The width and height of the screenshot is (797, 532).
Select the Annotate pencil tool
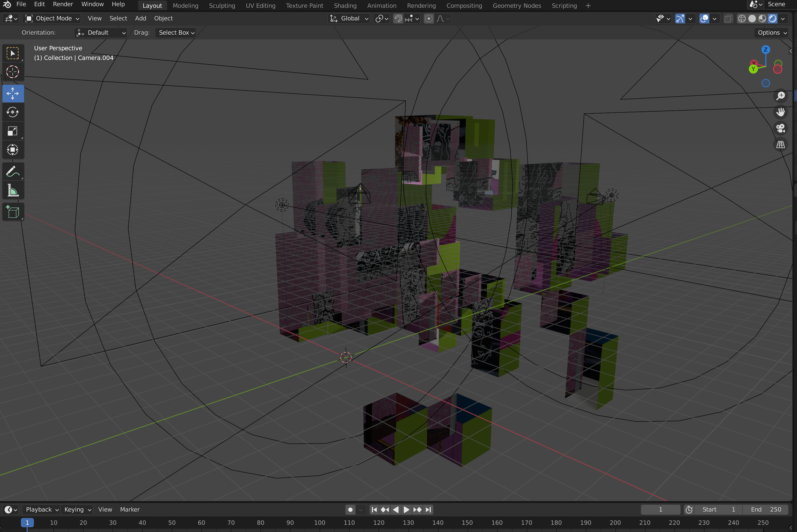[x=13, y=172]
